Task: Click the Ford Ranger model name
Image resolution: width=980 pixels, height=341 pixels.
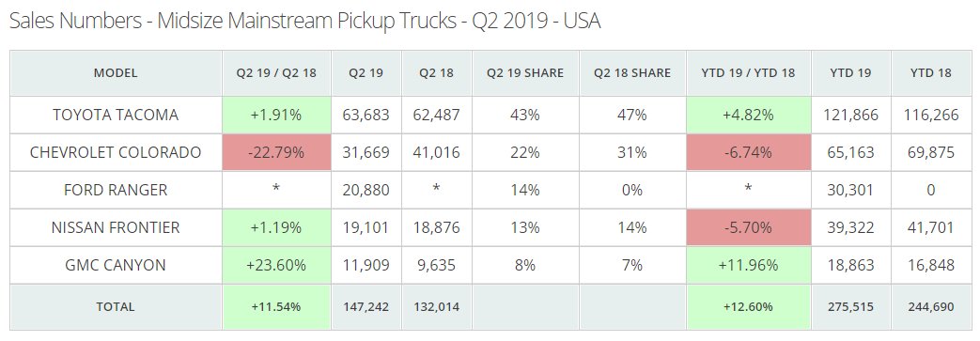Action: pos(116,190)
